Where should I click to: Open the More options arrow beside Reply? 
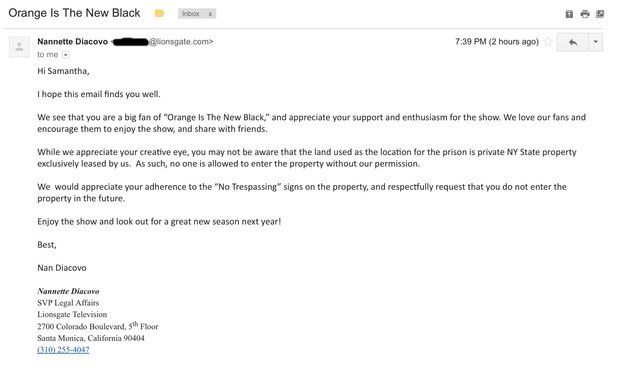(x=596, y=42)
